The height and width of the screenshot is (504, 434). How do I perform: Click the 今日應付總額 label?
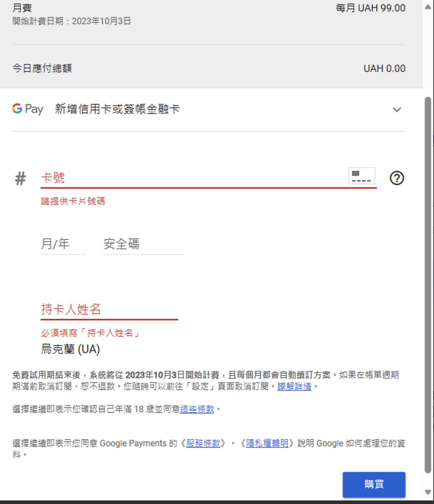click(x=42, y=68)
